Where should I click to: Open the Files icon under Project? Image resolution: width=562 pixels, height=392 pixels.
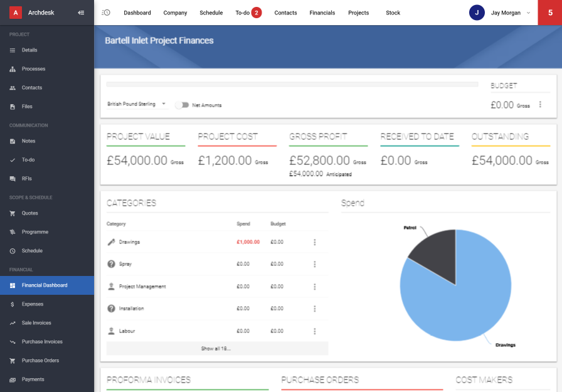click(13, 107)
